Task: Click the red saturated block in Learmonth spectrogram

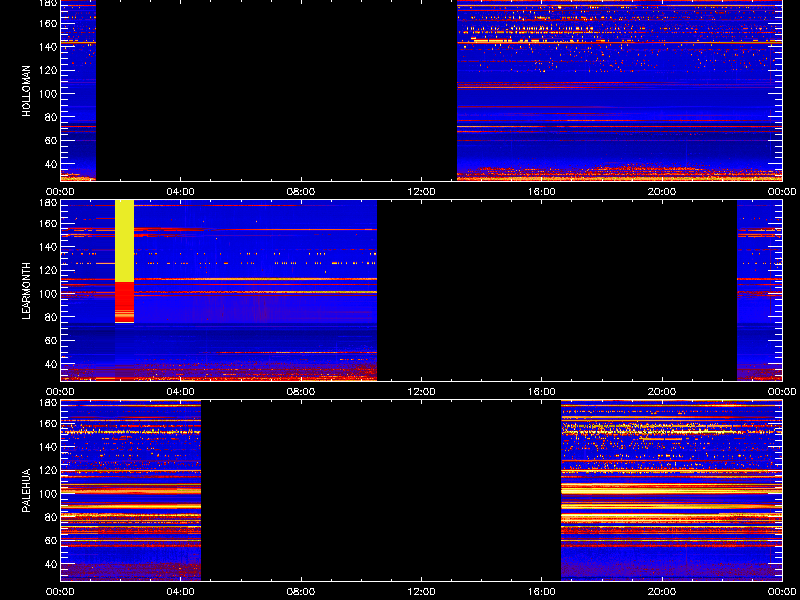Action: coord(124,302)
